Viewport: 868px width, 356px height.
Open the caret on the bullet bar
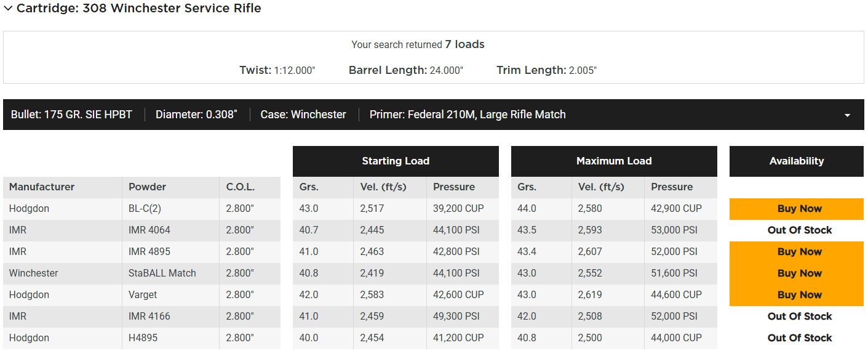click(847, 115)
